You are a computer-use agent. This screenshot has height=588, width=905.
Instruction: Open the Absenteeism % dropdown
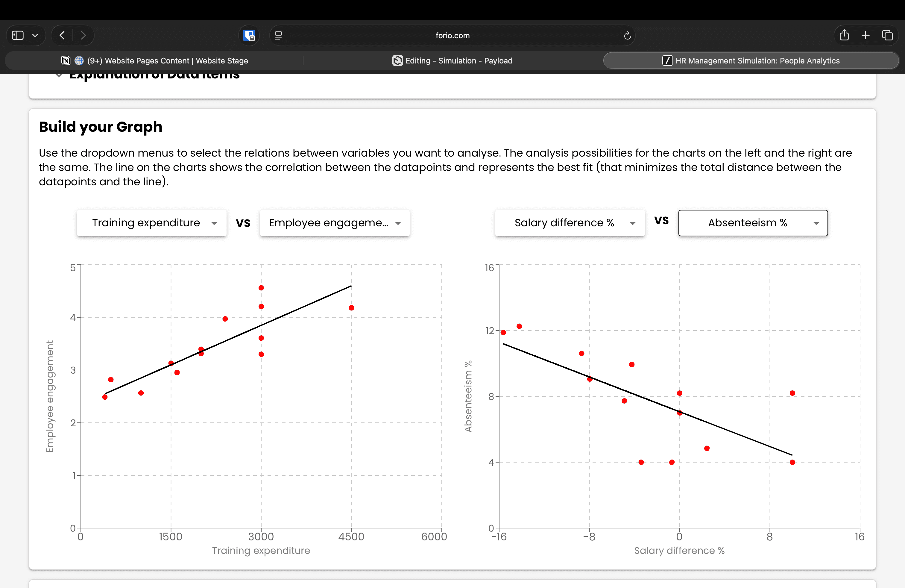[753, 223]
